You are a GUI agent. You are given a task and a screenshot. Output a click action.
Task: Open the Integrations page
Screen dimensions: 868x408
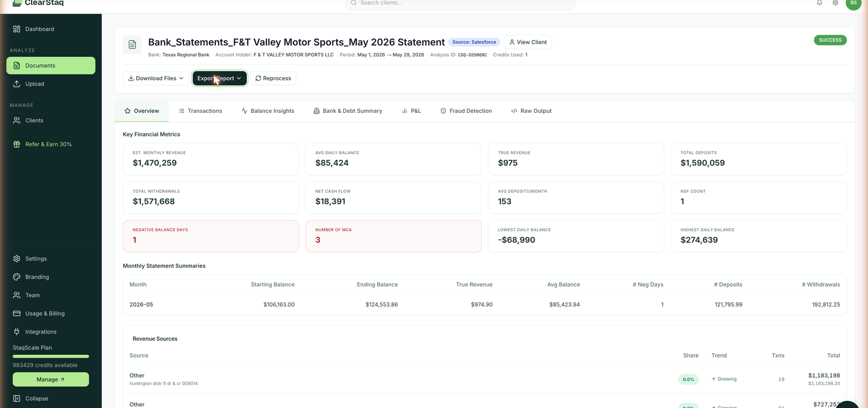click(x=50, y=332)
